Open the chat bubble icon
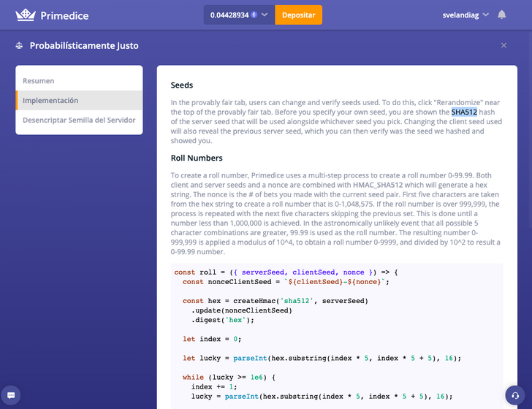The height and width of the screenshot is (409, 532). [11, 395]
